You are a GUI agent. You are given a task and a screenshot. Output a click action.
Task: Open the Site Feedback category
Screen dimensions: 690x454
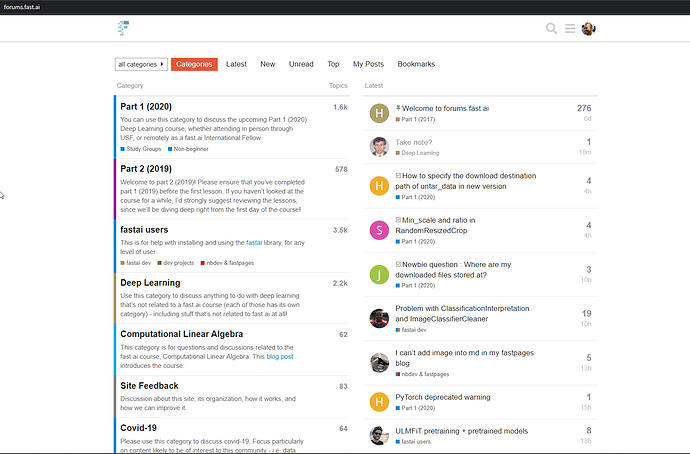(150, 386)
